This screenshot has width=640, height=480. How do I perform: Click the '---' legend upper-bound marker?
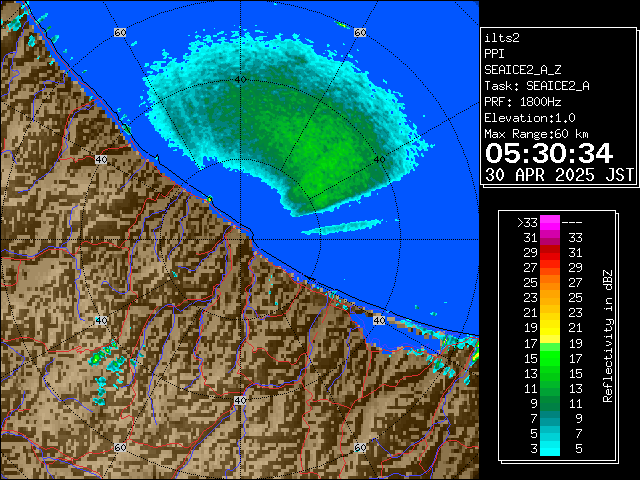click(572, 223)
